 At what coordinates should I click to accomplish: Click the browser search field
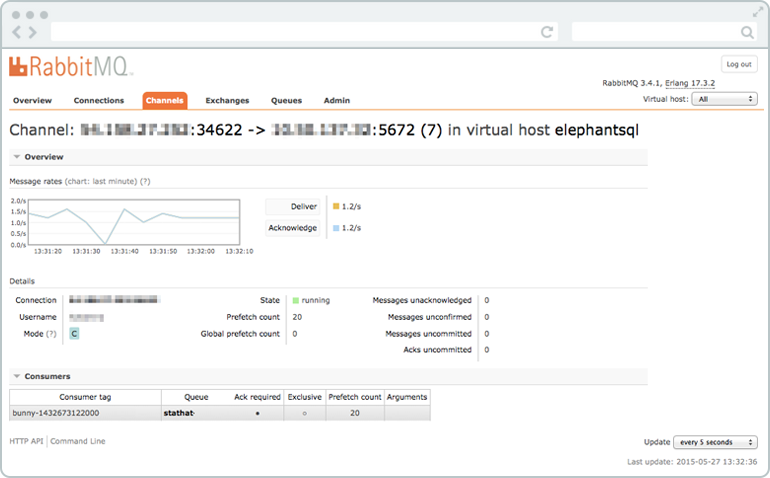[x=664, y=32]
